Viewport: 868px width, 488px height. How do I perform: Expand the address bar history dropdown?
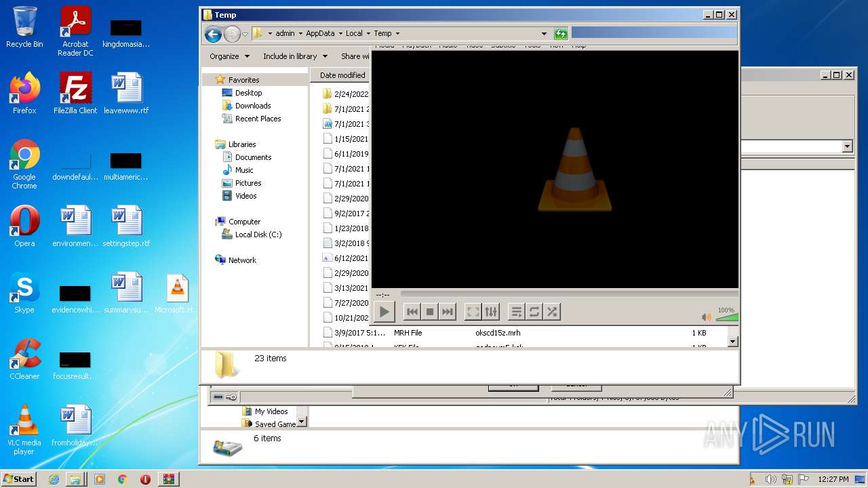pos(544,33)
